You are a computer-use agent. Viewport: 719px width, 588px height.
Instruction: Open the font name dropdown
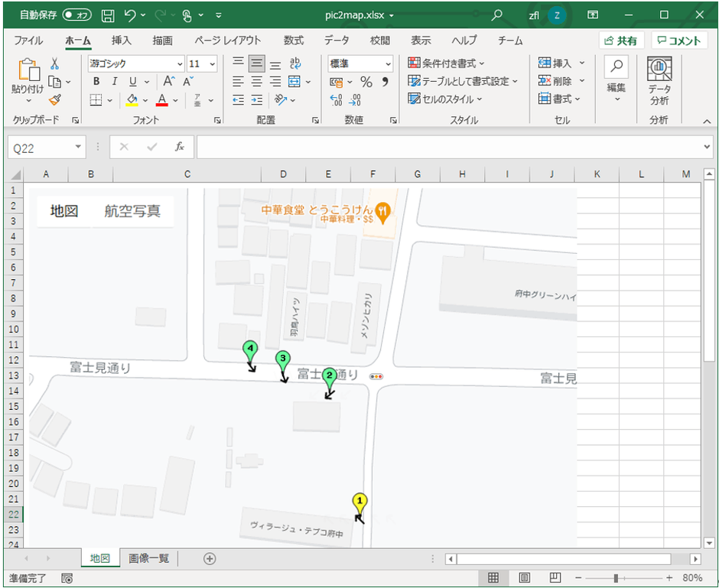click(x=181, y=63)
